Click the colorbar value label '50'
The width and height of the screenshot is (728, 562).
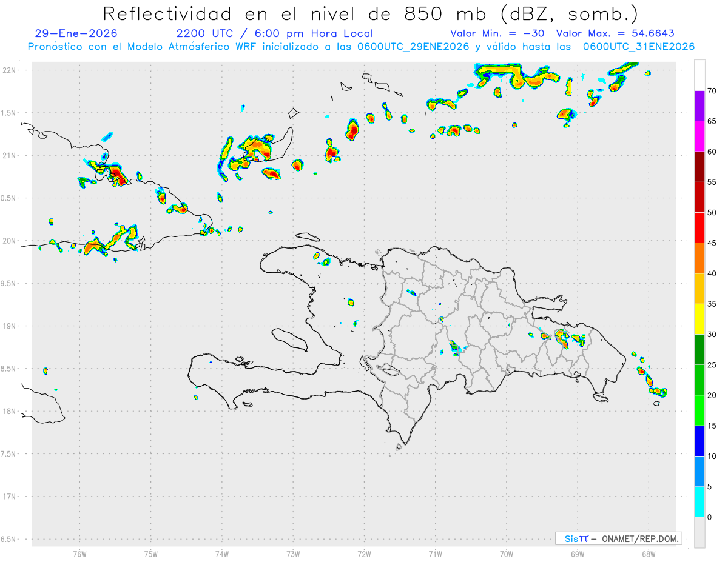[x=712, y=213]
